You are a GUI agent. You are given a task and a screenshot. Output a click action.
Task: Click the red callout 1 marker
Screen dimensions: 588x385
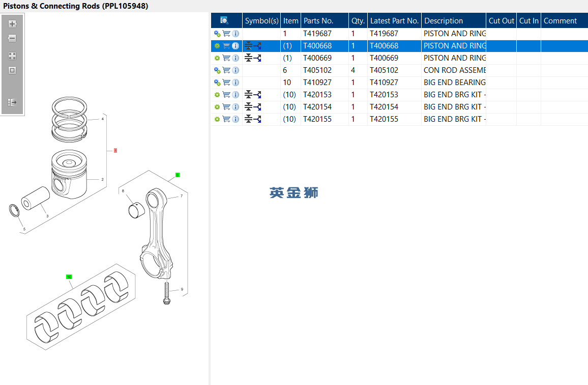tap(115, 150)
